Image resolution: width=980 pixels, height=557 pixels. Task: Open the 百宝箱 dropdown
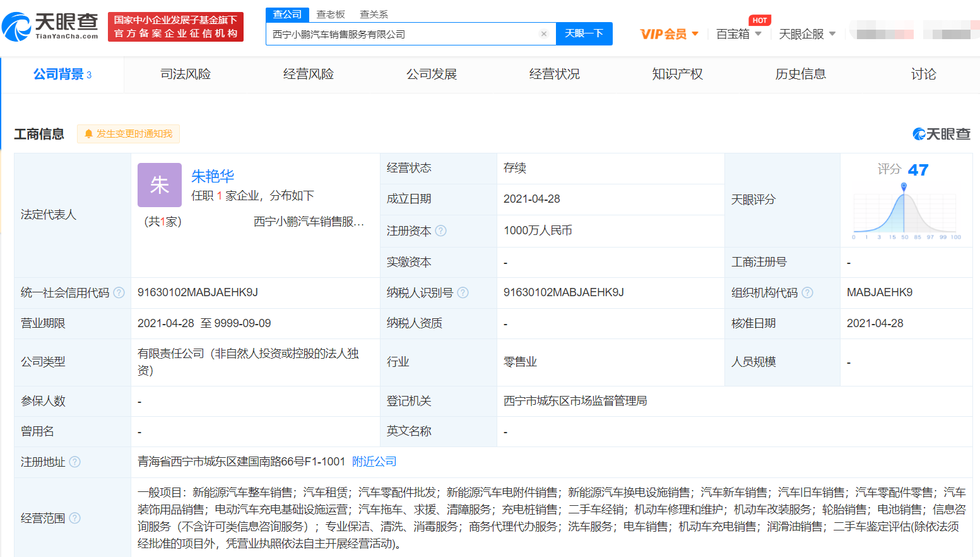pos(738,34)
